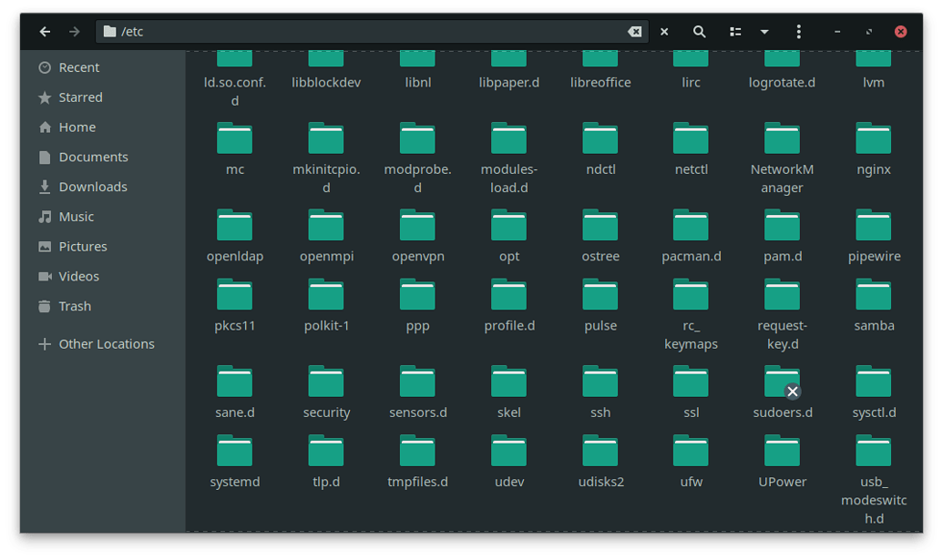This screenshot has height=560, width=943.
Task: Select the NetworkManager folder
Action: click(782, 140)
